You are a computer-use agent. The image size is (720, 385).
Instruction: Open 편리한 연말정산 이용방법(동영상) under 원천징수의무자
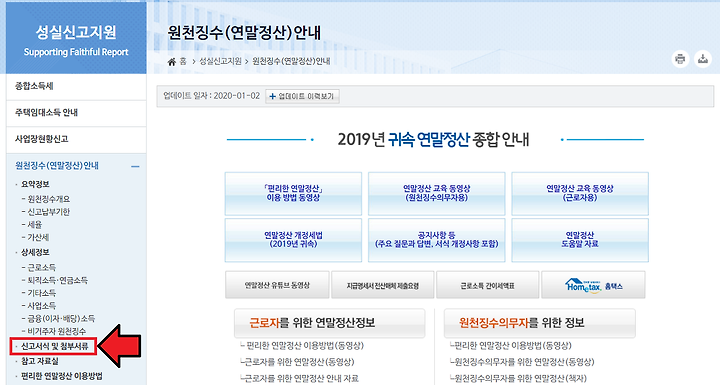pyautogui.click(x=513, y=346)
